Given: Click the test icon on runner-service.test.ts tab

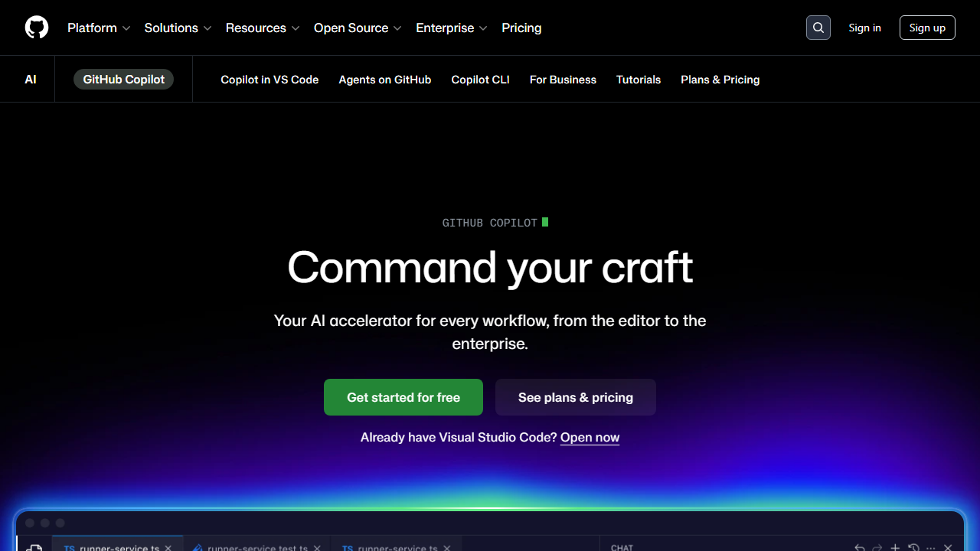Looking at the screenshot, I should point(198,548).
